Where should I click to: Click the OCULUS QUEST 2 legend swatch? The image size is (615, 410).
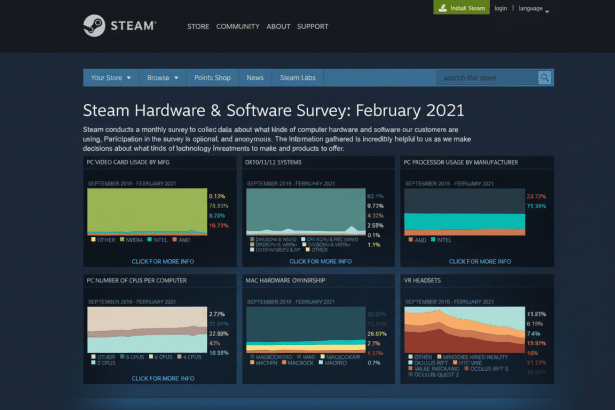411,374
